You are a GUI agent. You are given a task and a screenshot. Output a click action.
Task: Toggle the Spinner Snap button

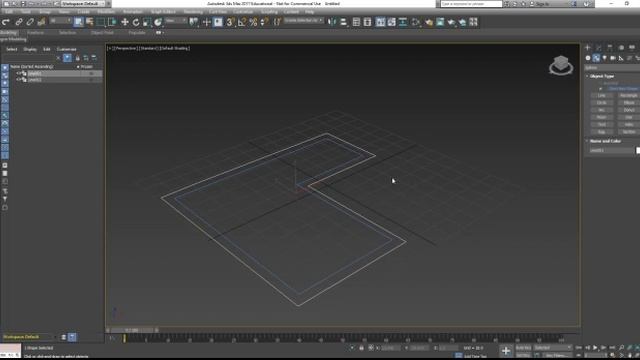pyautogui.click(x=264, y=22)
